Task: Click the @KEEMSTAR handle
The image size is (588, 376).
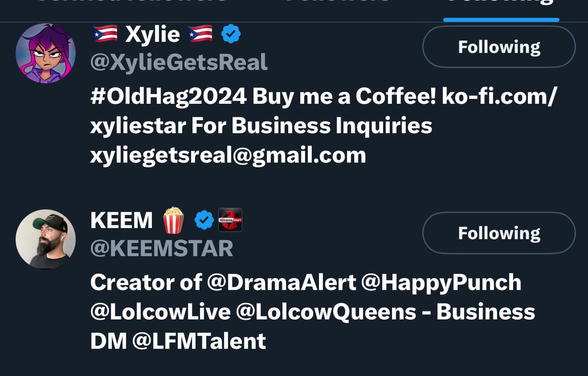Action: 162,249
